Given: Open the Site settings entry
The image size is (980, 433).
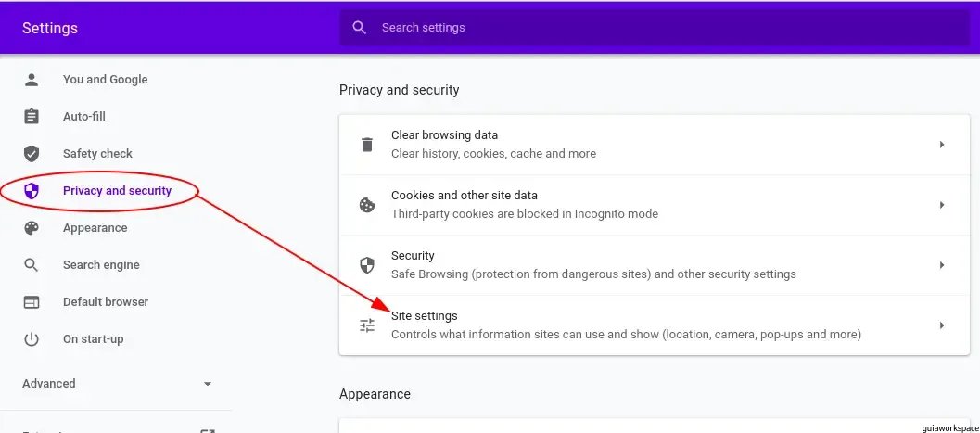Looking at the screenshot, I should [x=655, y=325].
